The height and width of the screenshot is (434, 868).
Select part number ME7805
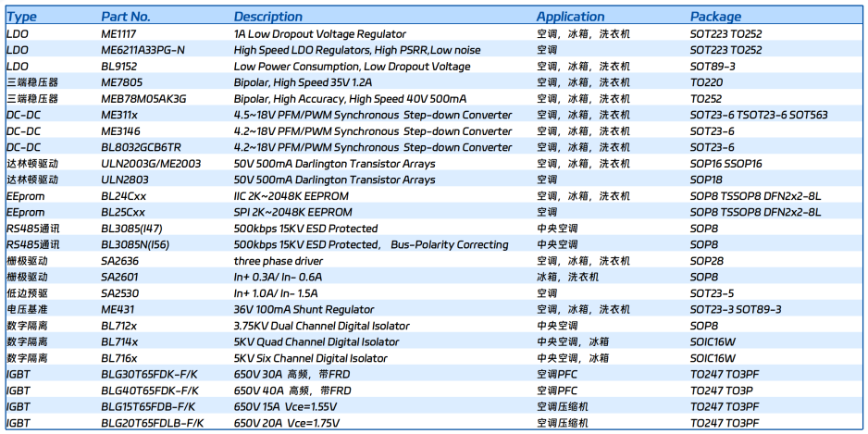(x=122, y=82)
